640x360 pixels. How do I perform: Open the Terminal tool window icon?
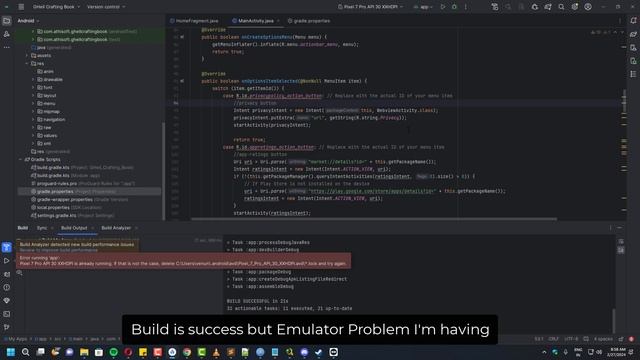[x=7, y=314]
